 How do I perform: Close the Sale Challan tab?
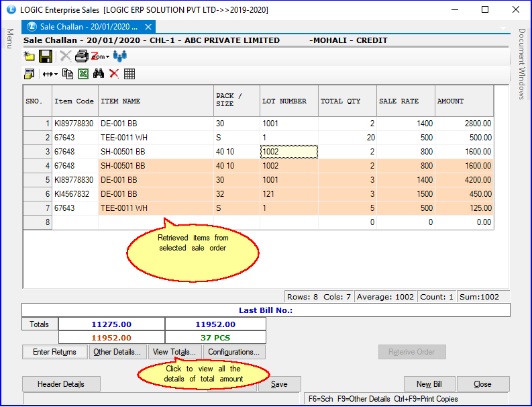point(148,27)
